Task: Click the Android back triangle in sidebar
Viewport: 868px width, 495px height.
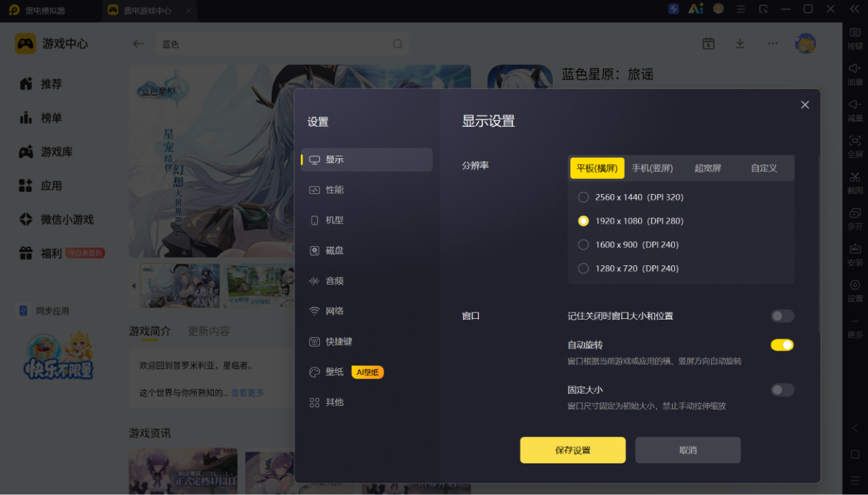Action: [855, 428]
